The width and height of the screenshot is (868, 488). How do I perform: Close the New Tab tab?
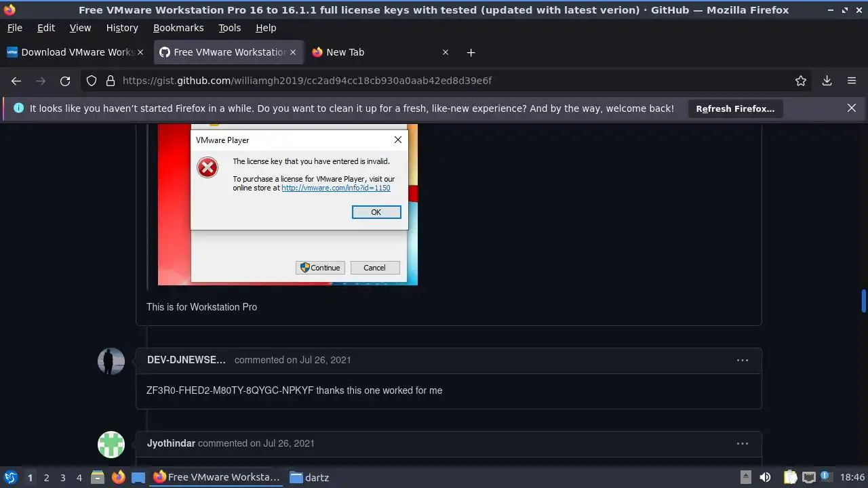pos(446,52)
